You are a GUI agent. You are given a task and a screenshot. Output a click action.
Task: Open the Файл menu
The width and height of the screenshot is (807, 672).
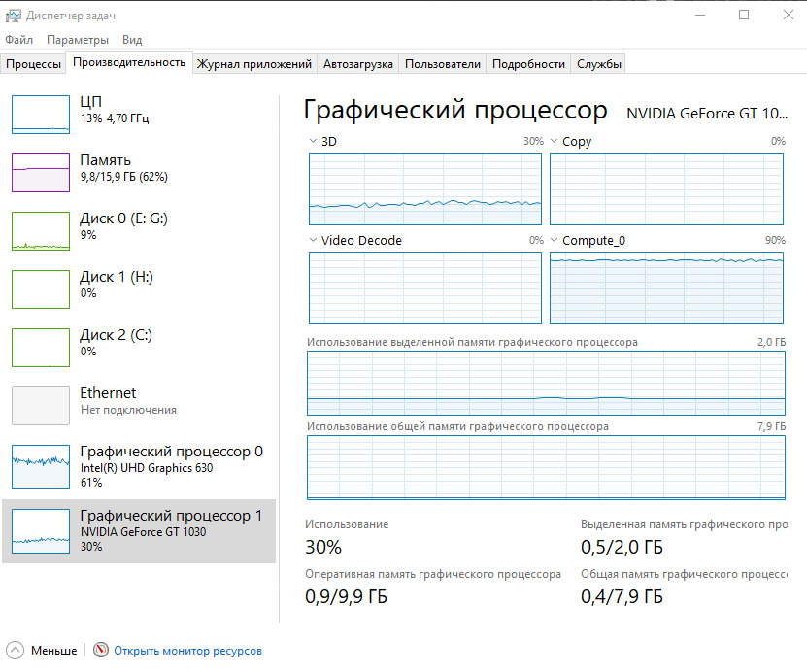point(19,40)
